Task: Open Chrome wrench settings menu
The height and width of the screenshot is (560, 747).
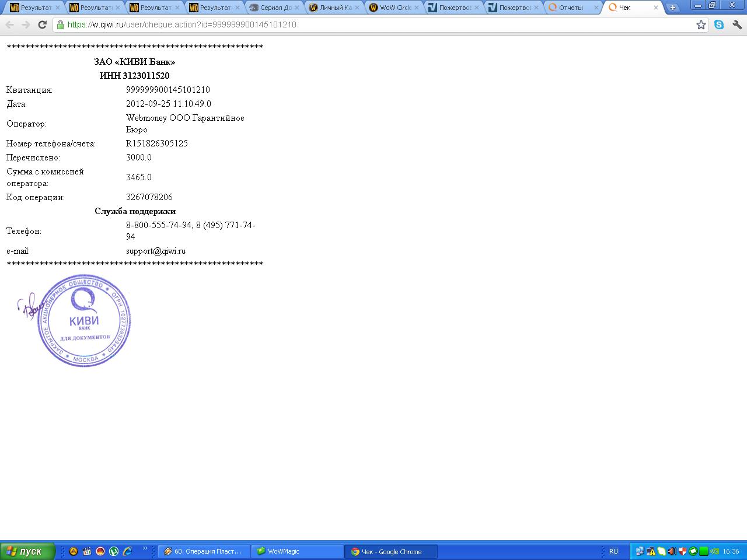Action: click(736, 24)
